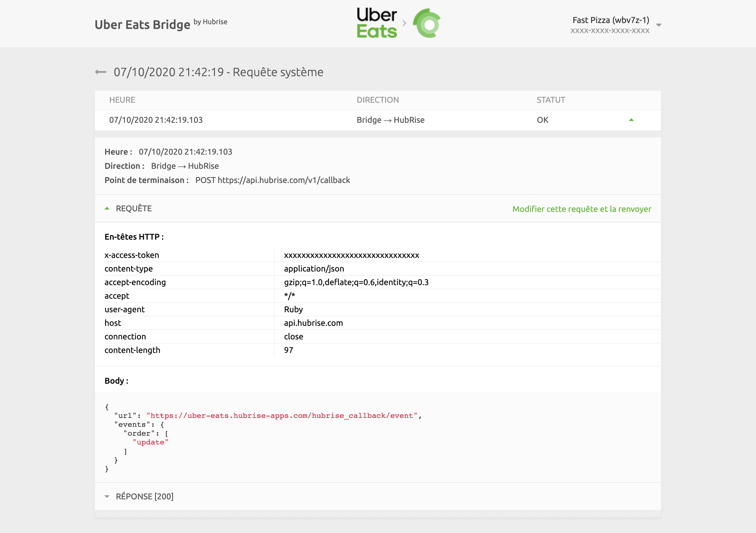756x533 pixels.
Task: Expand the RÉPONSE [200] section
Action: click(x=107, y=496)
